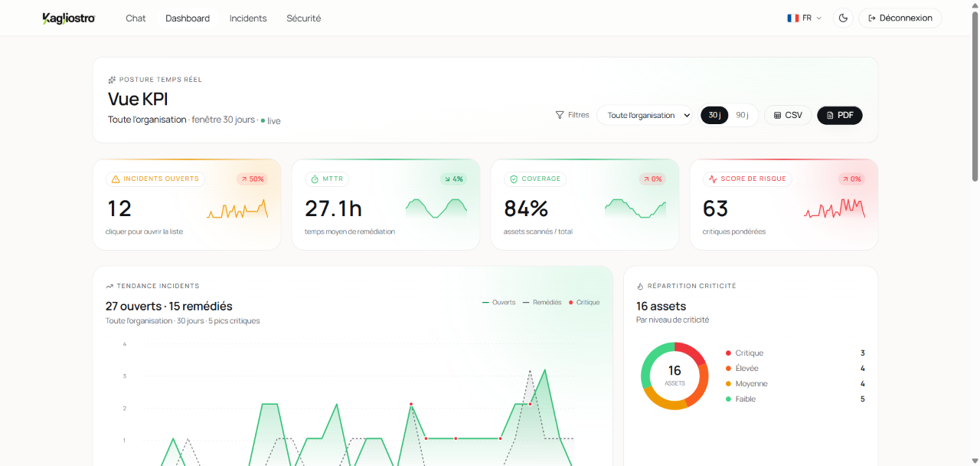
Task: Click the Déconnexion button
Action: pyautogui.click(x=900, y=18)
